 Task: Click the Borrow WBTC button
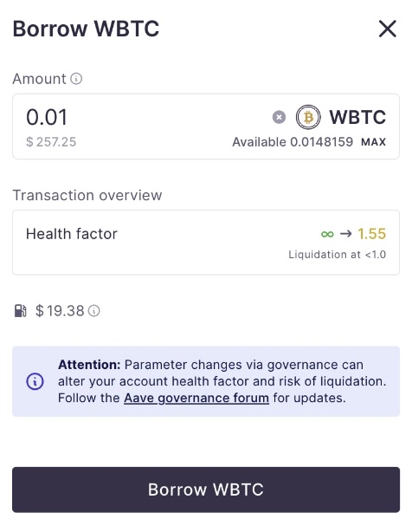tap(206, 490)
